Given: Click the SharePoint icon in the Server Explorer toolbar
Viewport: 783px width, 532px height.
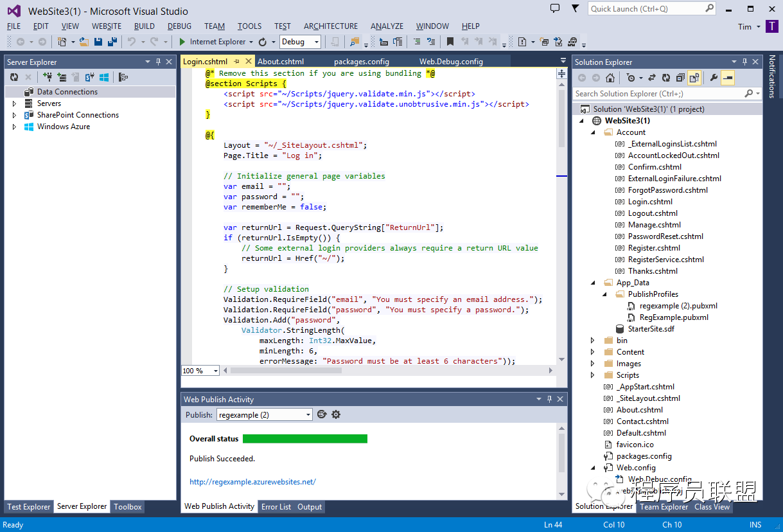Looking at the screenshot, I should coord(89,77).
